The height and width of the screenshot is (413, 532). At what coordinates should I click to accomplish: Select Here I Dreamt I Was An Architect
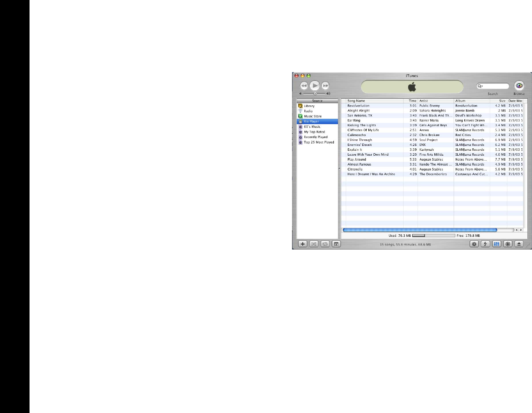pyautogui.click(x=371, y=175)
